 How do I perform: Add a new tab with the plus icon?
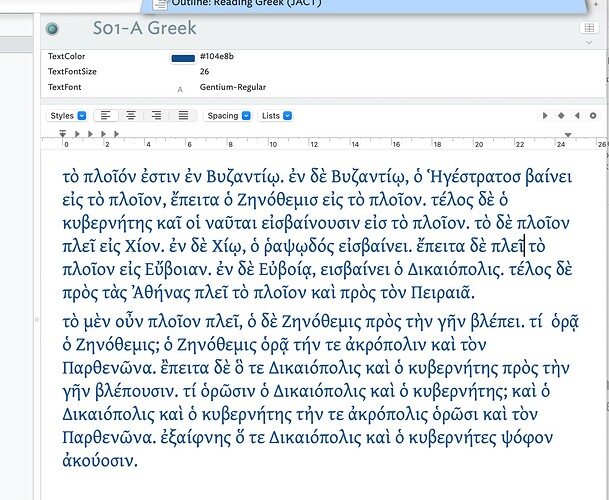(596, 4)
